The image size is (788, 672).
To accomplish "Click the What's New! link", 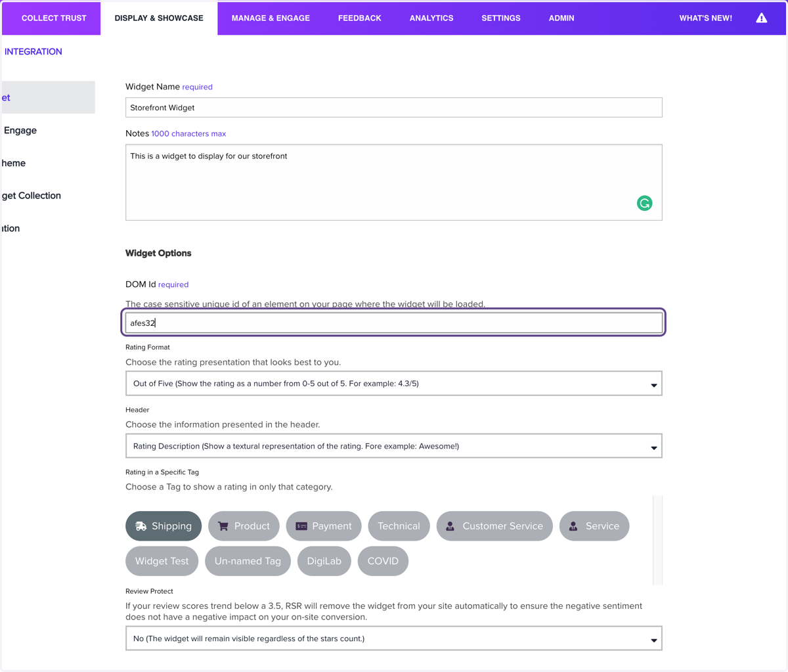I will tap(705, 18).
